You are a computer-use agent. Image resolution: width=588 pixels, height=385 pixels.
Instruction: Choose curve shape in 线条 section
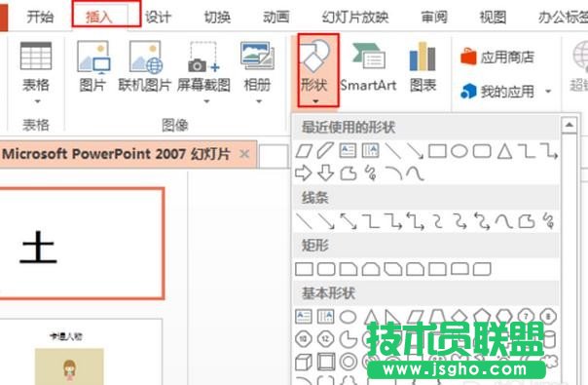click(x=503, y=221)
